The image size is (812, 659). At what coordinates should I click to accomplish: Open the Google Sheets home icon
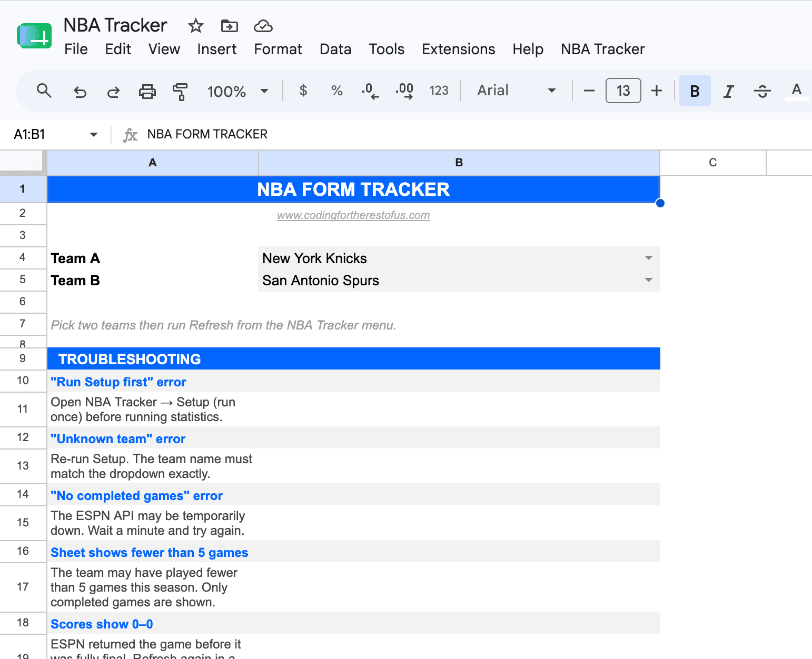(34, 36)
